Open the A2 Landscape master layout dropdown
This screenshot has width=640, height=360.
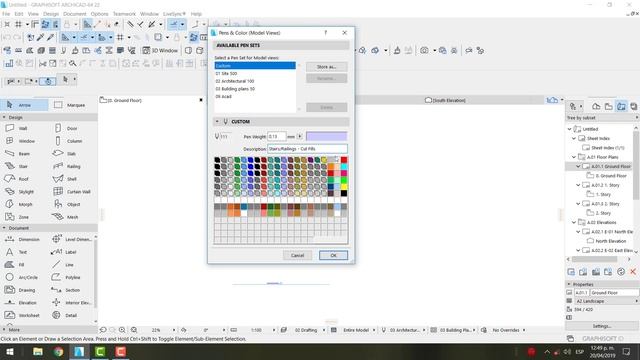[606, 301]
